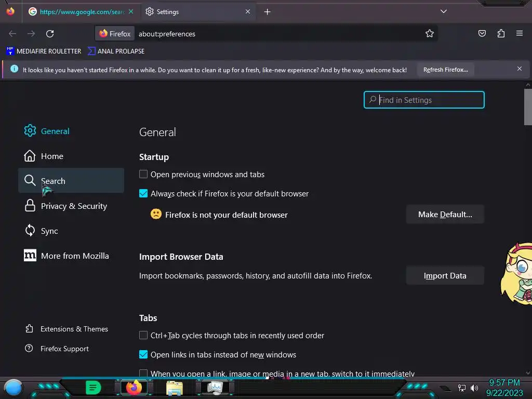The image size is (532, 399).
Task: Open the Home settings category
Action: click(71, 156)
